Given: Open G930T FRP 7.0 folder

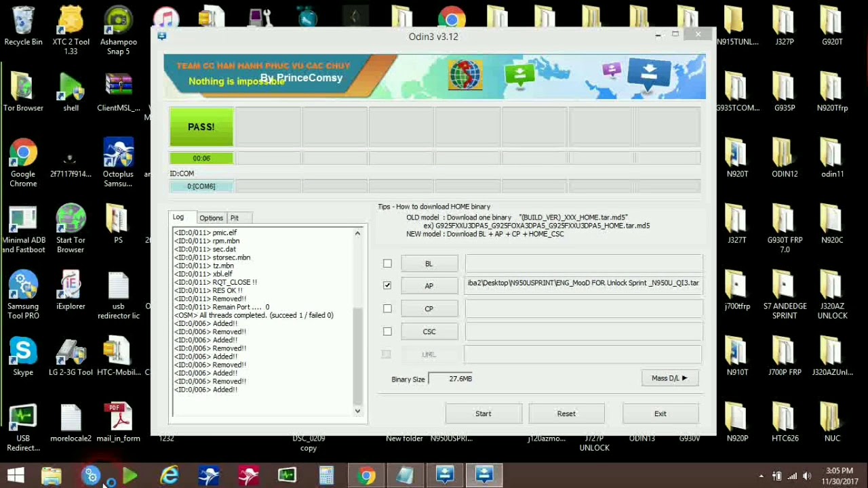Looking at the screenshot, I should click(785, 229).
